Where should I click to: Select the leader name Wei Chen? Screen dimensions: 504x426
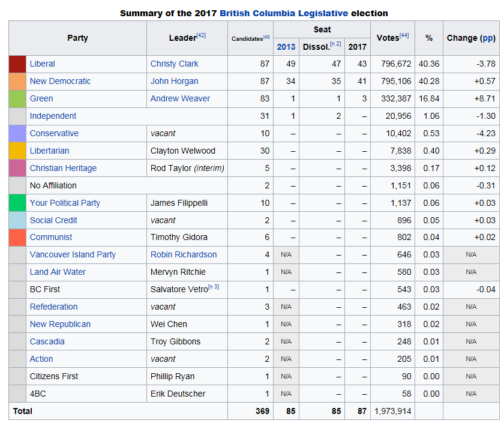pos(169,324)
